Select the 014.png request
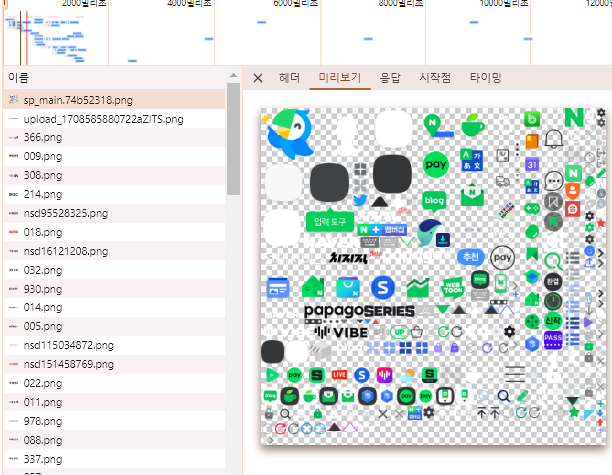 [114, 308]
